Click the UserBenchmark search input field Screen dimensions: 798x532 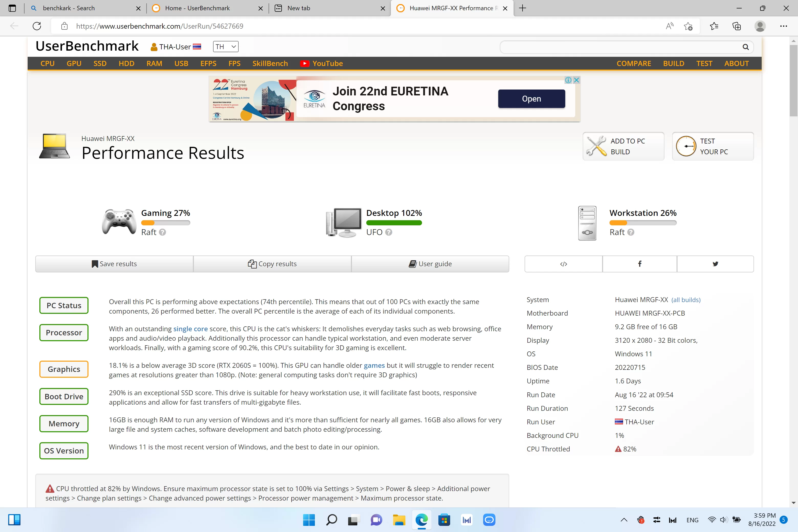point(620,47)
